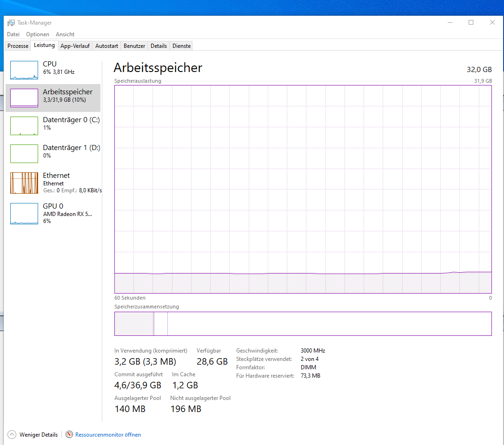Click the 'DIMM' Formfaktor value
This screenshot has width=504, height=445.
pyautogui.click(x=308, y=367)
